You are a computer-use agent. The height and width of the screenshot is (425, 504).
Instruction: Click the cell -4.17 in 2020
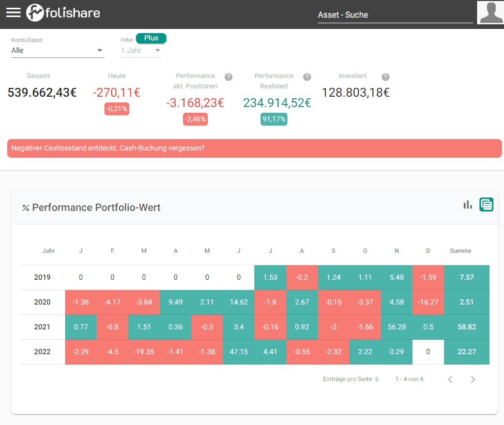(x=112, y=302)
